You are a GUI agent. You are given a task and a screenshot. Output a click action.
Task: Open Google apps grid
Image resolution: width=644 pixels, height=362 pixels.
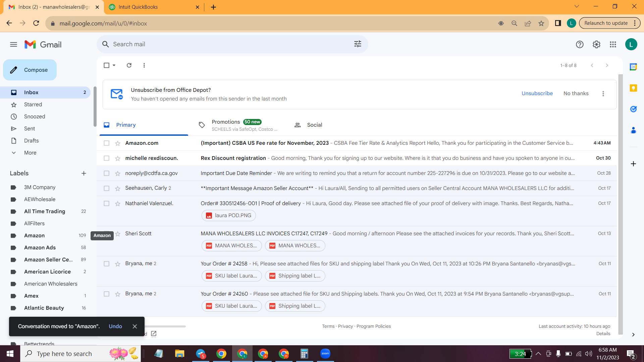[x=613, y=44]
